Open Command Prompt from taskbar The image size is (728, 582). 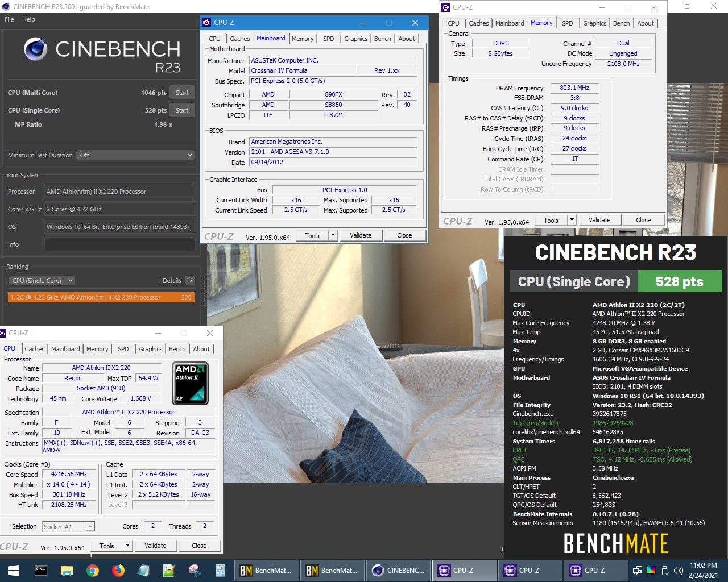(41, 570)
